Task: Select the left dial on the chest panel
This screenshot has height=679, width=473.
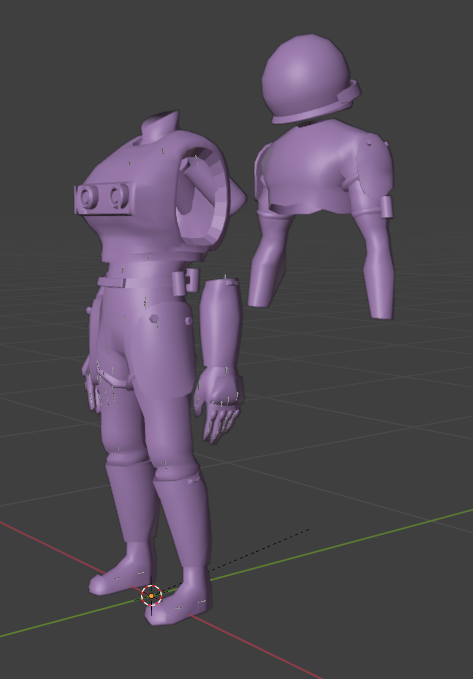Action: [x=89, y=197]
